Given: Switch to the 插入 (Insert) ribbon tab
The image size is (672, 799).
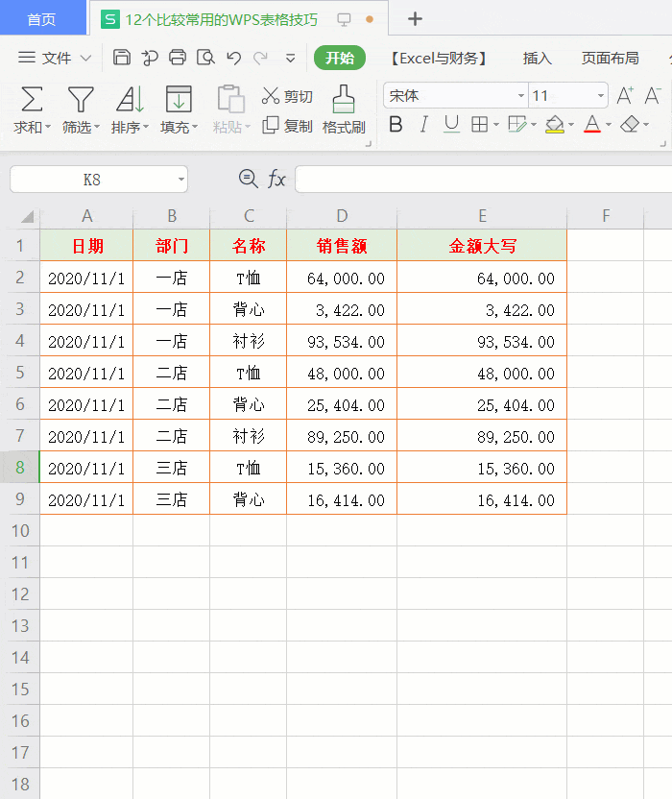Looking at the screenshot, I should (x=537, y=58).
